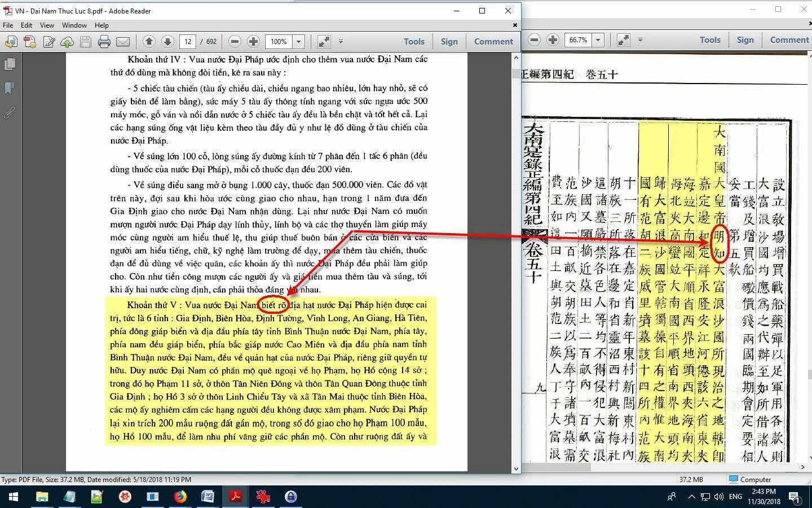Screen dimensions: 812x508
Task: Click the front document scrollbar down arrow
Action: (516, 468)
